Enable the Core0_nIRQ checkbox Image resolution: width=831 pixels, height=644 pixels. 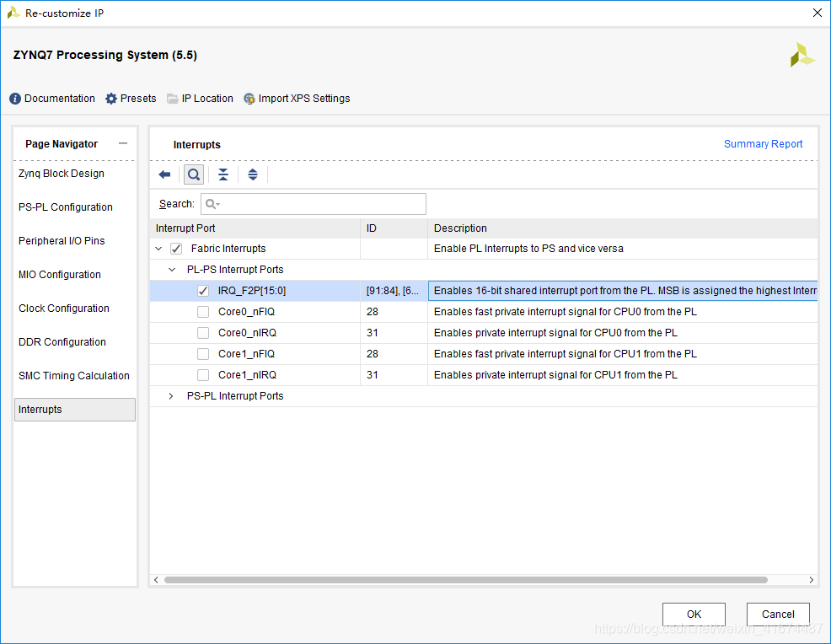(203, 333)
